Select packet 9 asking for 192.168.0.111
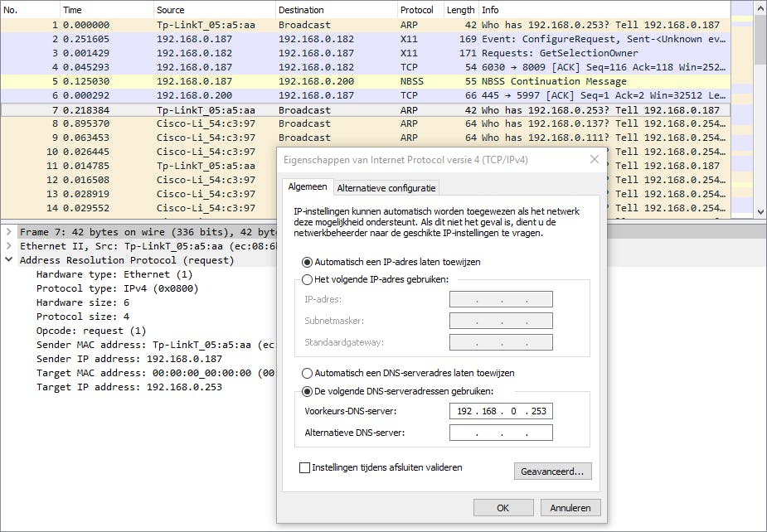767x532 pixels. pos(365,138)
